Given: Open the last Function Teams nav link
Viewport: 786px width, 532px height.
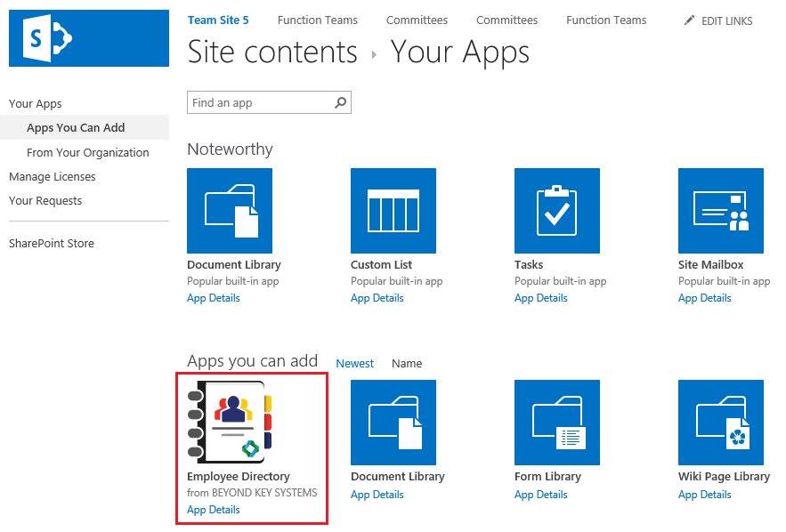Looking at the screenshot, I should [x=606, y=20].
